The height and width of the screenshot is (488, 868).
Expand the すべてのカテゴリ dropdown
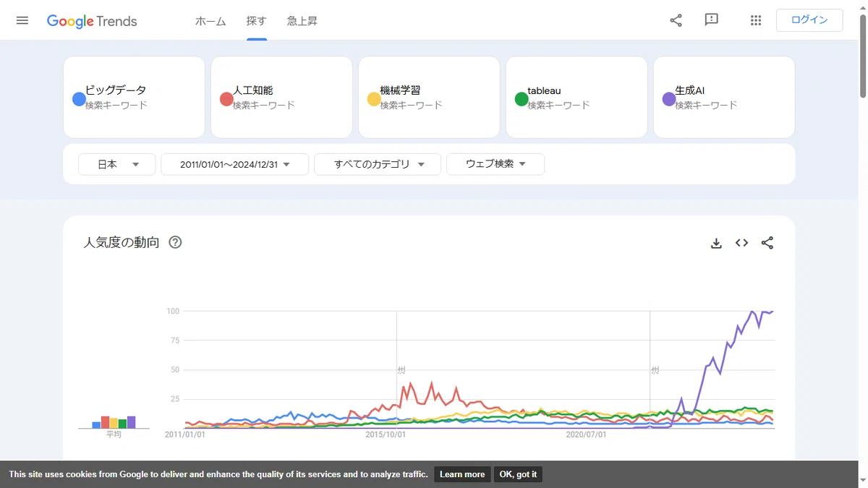click(x=378, y=164)
